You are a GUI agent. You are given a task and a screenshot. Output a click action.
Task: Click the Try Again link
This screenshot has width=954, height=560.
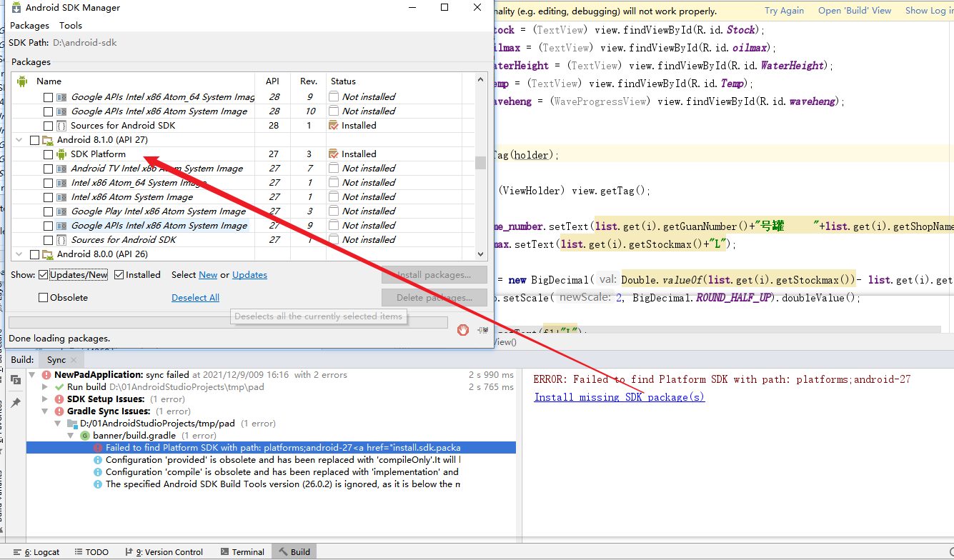pos(784,11)
